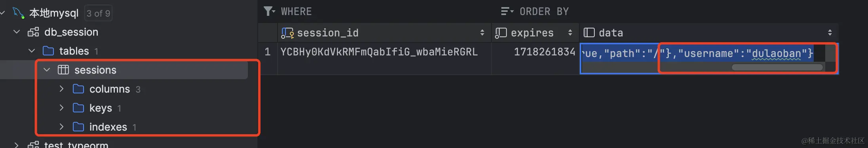
Task: Toggle sort arrows on expires column
Action: [x=570, y=33]
